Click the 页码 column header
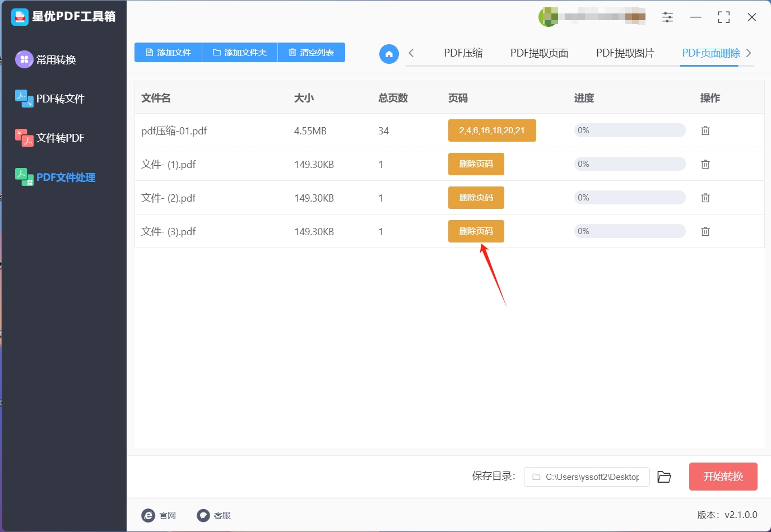 tap(458, 98)
